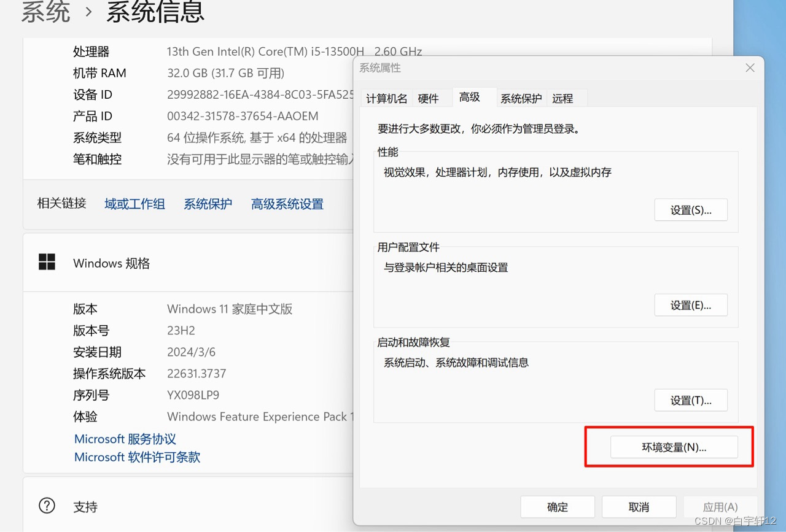Viewport: 786px width, 532px height.
Task: Expand the 支持 section
Action: pyautogui.click(x=85, y=506)
